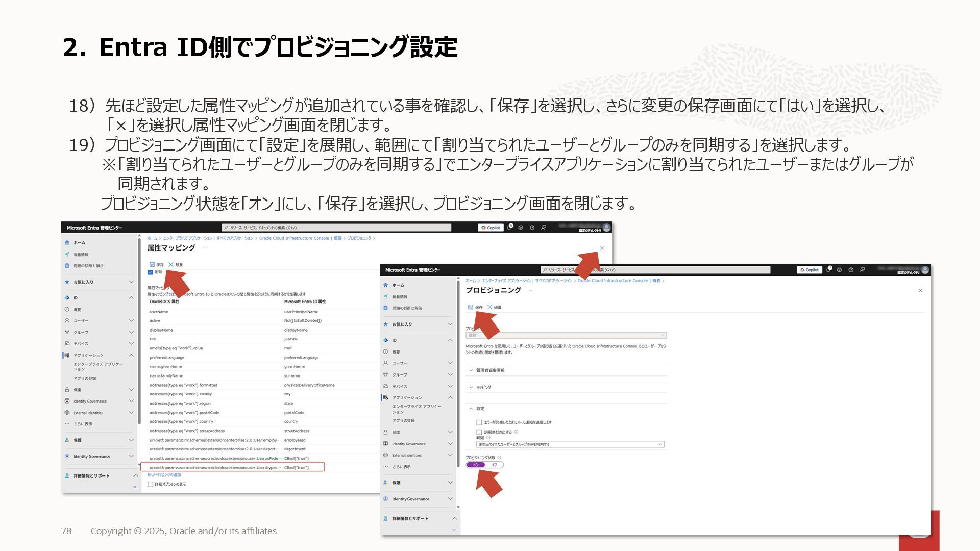This screenshot has height=551, width=980.
Task: Open Copilot in the 属性マッピング window header
Action: click(x=491, y=228)
